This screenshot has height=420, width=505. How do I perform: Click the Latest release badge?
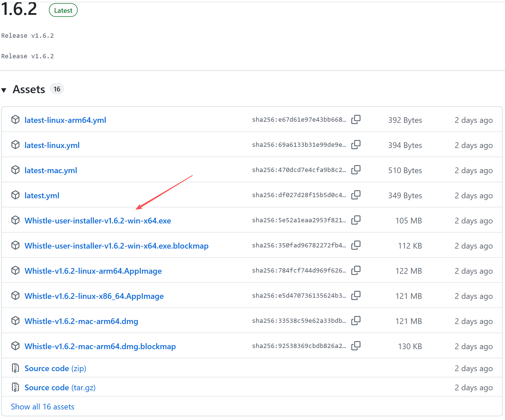pyautogui.click(x=63, y=11)
